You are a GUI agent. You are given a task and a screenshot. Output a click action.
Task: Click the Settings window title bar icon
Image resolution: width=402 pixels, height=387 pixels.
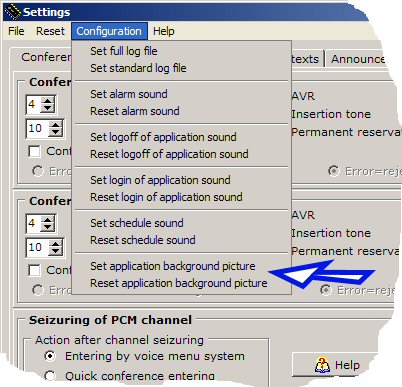[13, 12]
